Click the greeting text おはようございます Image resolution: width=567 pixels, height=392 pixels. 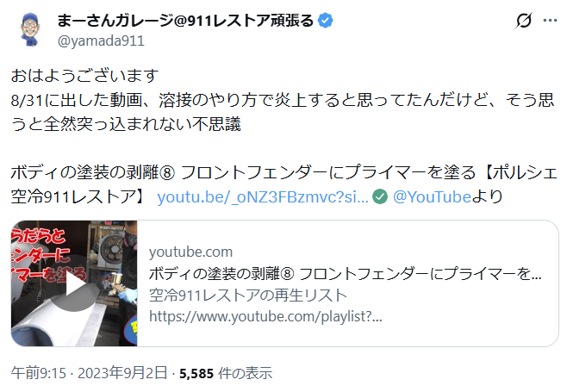(85, 76)
